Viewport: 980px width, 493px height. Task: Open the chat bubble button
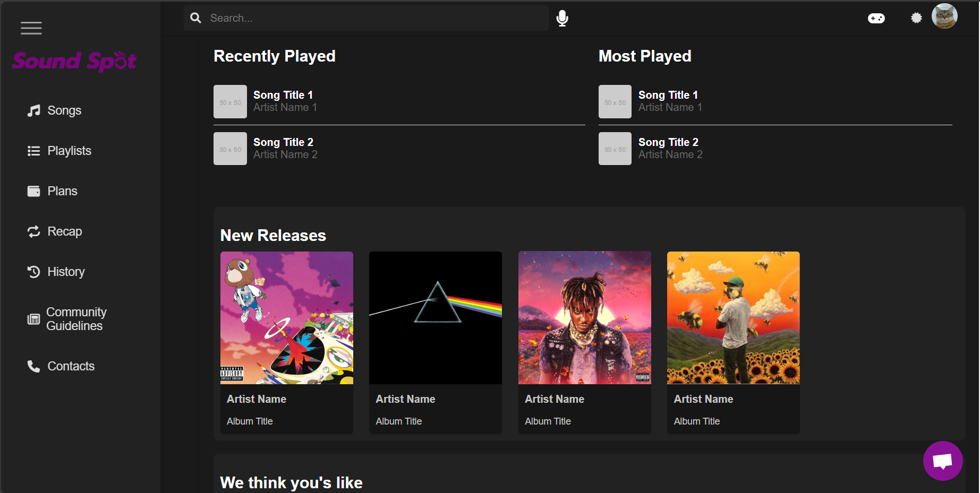click(943, 461)
